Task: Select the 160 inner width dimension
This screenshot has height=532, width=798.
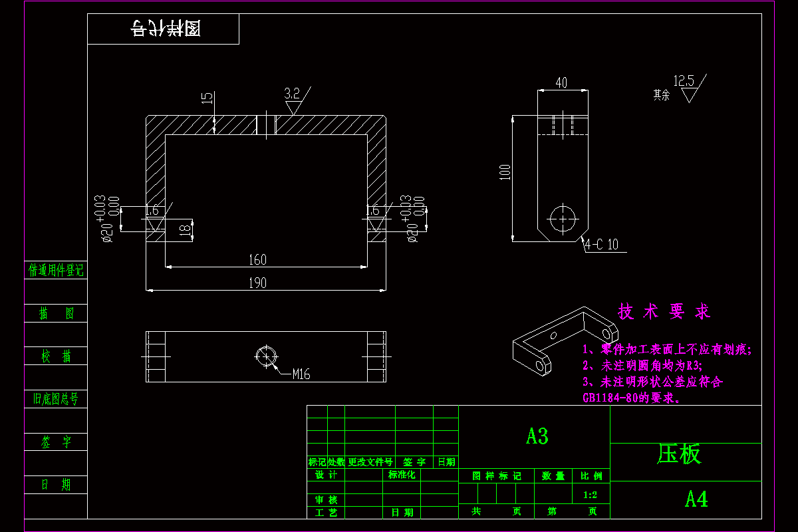Action: (257, 259)
